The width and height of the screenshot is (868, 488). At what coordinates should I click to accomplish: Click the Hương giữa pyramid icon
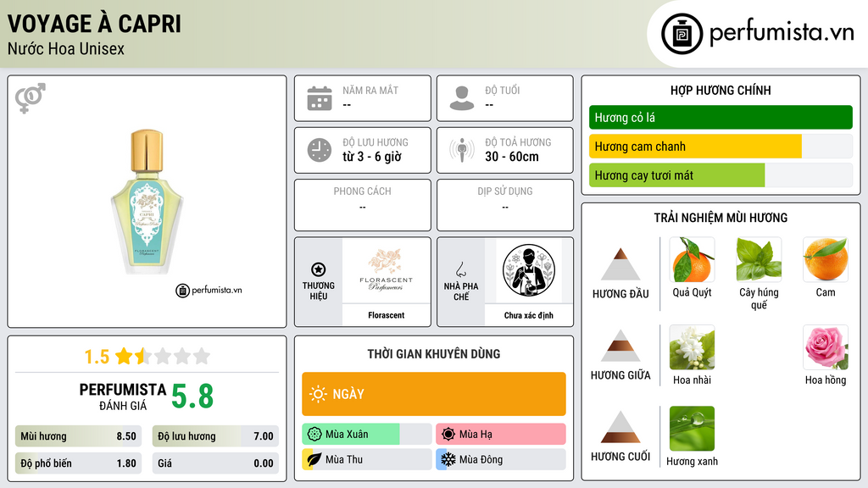620,346
